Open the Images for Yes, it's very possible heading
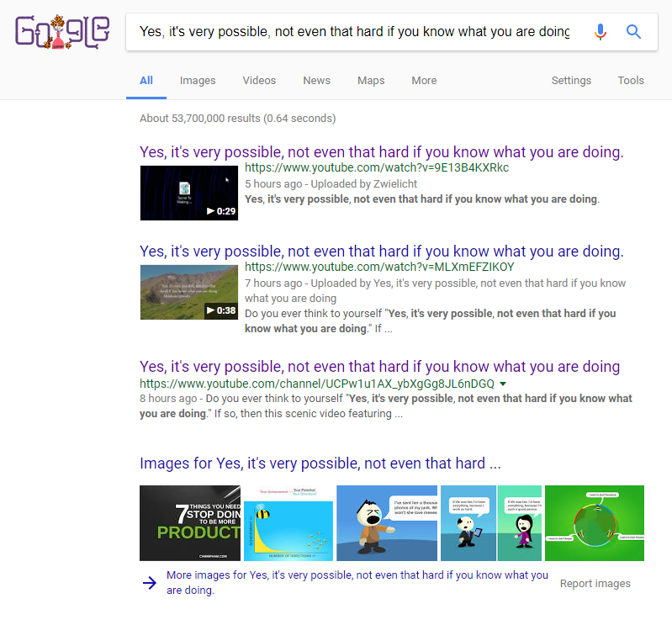This screenshot has width=672, height=625. 320,463
